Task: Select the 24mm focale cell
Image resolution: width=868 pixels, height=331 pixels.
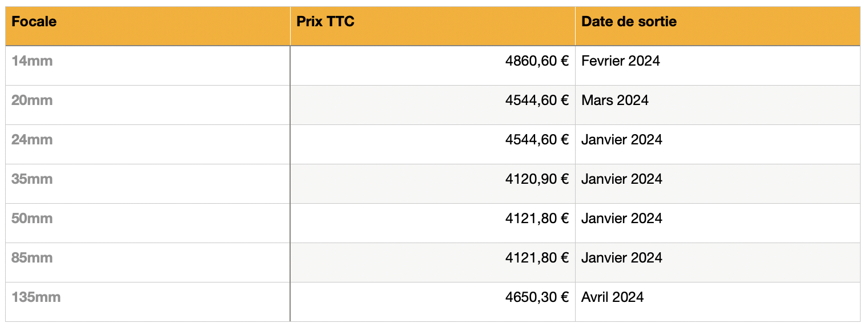Action: tap(32, 140)
